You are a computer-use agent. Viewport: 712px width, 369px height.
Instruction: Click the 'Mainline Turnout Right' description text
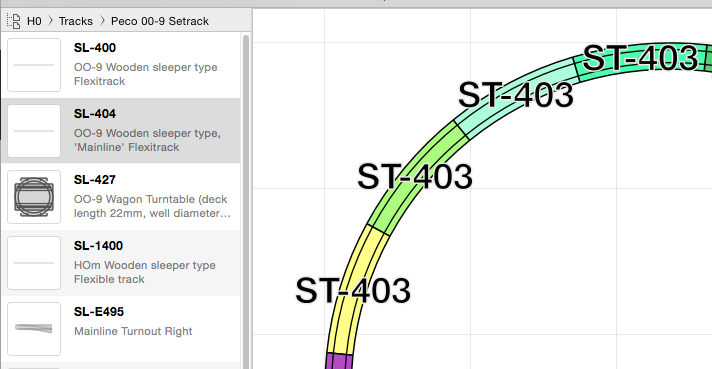(133, 331)
